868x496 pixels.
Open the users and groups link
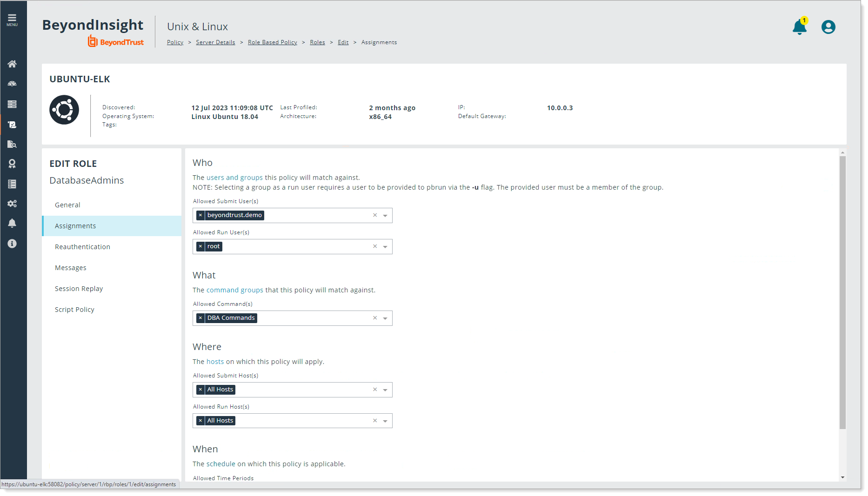click(x=234, y=178)
